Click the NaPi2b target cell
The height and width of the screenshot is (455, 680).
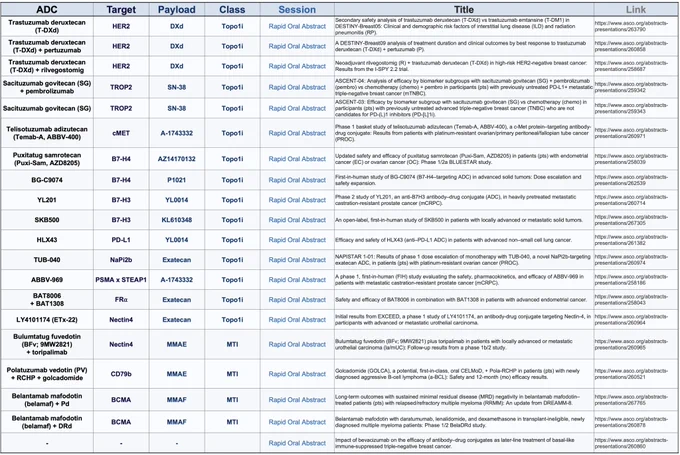pos(121,260)
